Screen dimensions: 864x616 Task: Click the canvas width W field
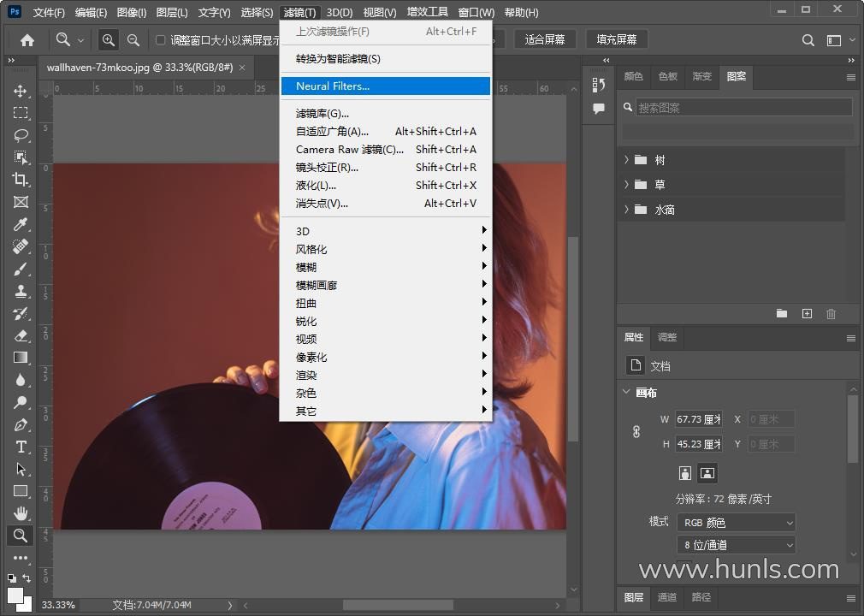pos(699,419)
